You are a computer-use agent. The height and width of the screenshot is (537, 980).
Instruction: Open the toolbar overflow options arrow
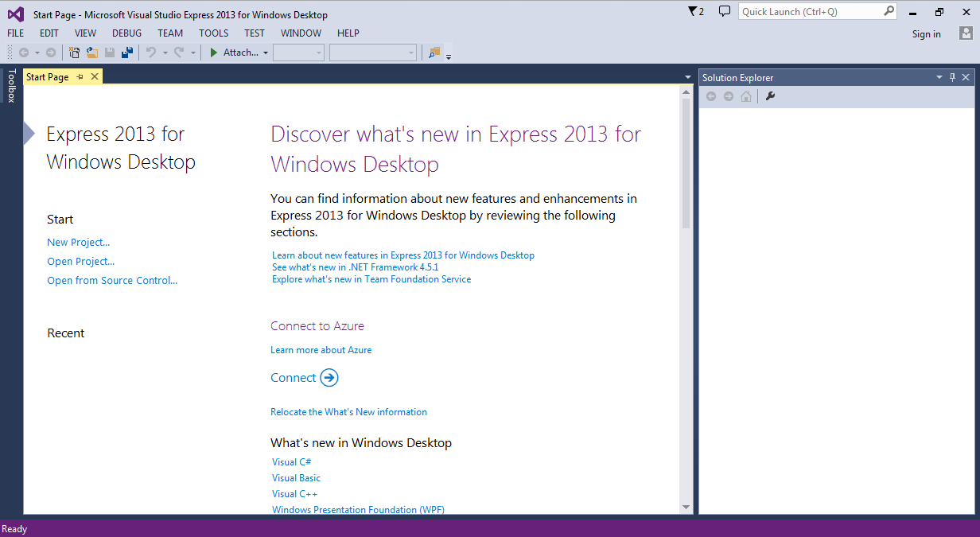[x=449, y=56]
